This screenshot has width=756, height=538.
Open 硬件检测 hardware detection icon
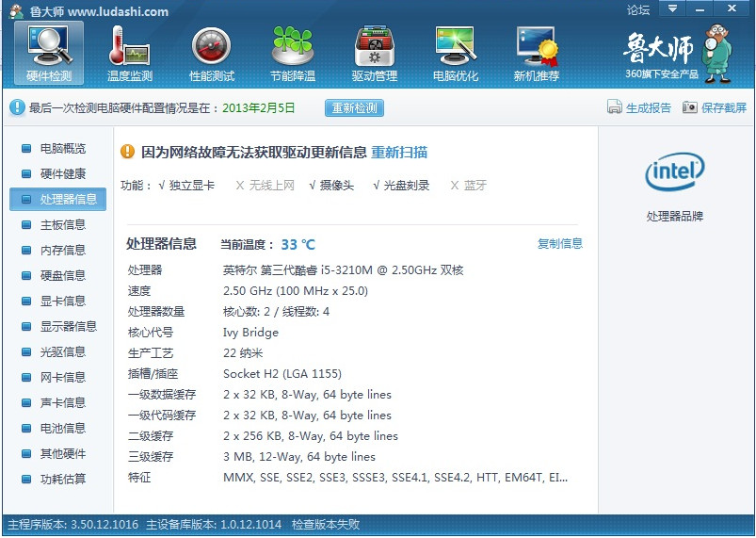tap(49, 53)
